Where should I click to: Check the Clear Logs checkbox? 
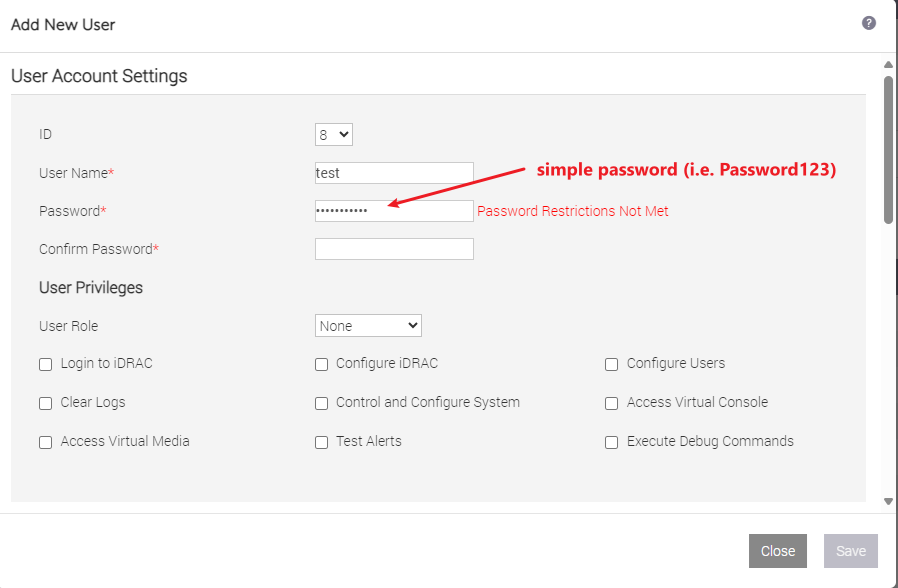coord(45,403)
